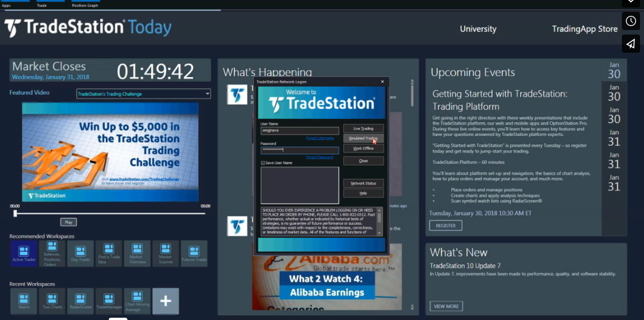Click the Live Trading button
The height and width of the screenshot is (320, 644).
point(364,129)
